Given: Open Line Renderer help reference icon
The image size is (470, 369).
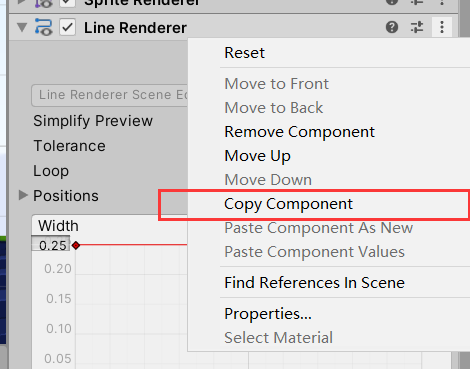Looking at the screenshot, I should click(x=392, y=27).
